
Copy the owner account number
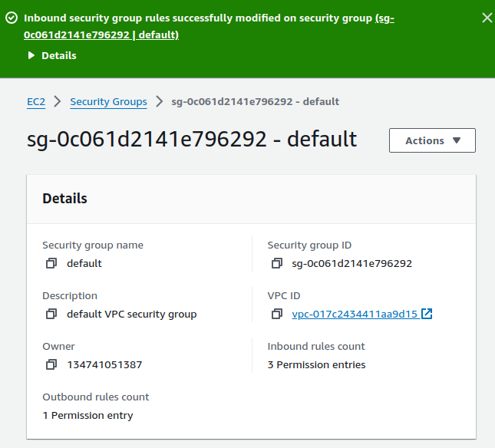pyautogui.click(x=51, y=365)
